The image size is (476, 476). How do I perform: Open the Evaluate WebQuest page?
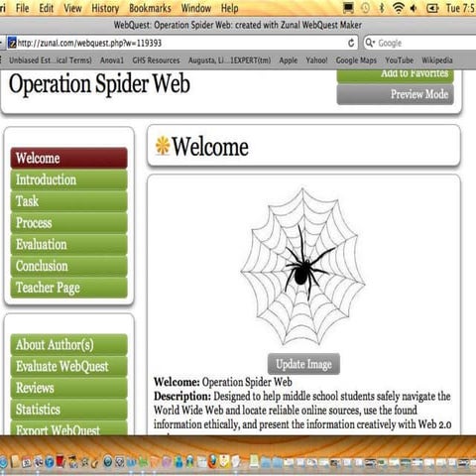68,366
